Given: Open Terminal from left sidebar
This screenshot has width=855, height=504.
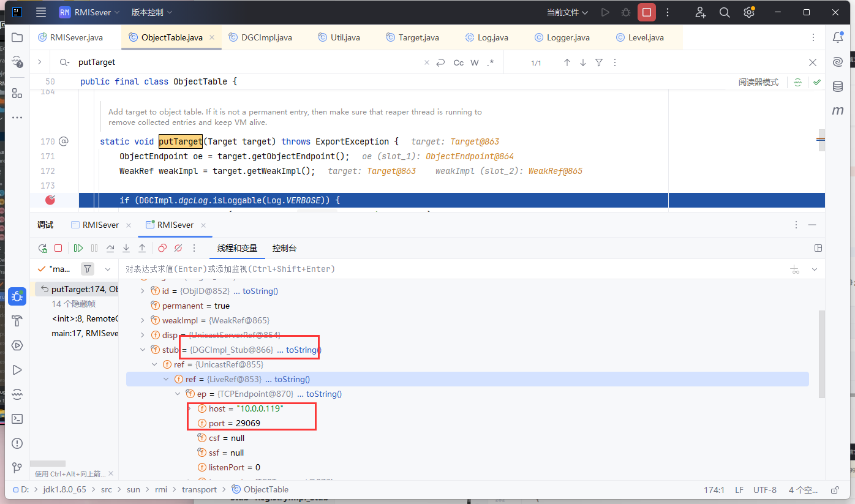Looking at the screenshot, I should pos(17,419).
